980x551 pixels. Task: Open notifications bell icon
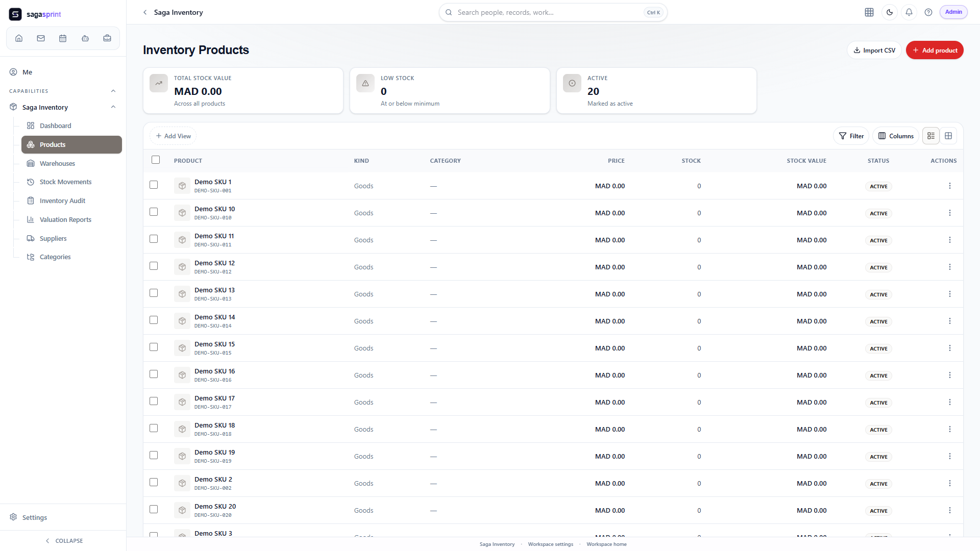coord(909,12)
